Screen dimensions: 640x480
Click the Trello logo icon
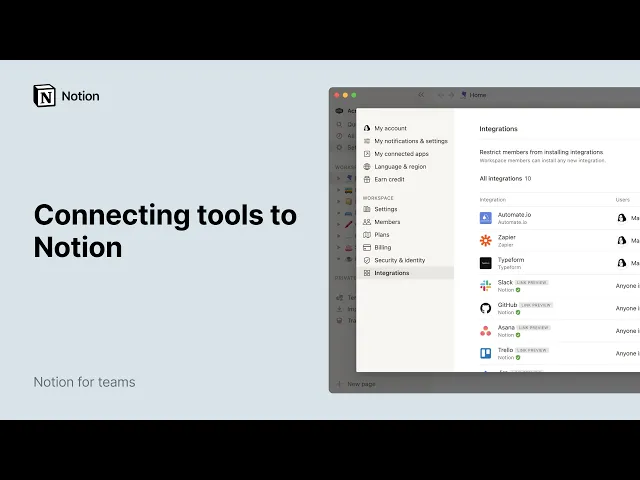pyautogui.click(x=485, y=353)
